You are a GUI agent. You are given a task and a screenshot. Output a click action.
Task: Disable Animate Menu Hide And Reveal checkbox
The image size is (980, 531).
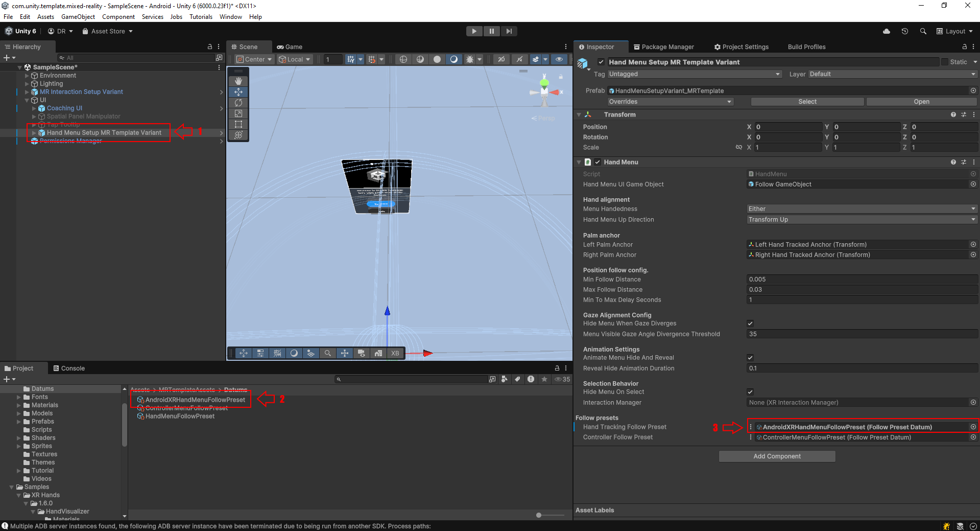coord(750,358)
